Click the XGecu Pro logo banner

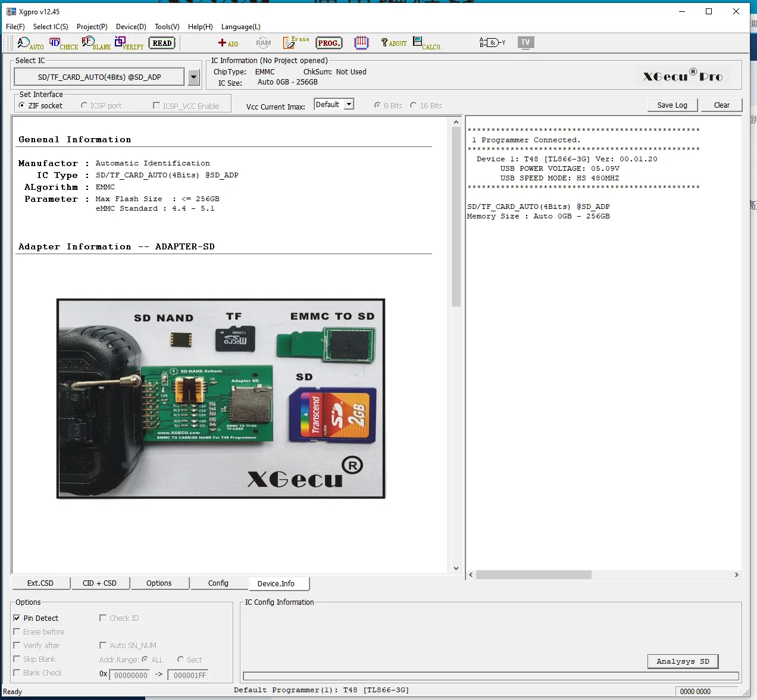[683, 76]
